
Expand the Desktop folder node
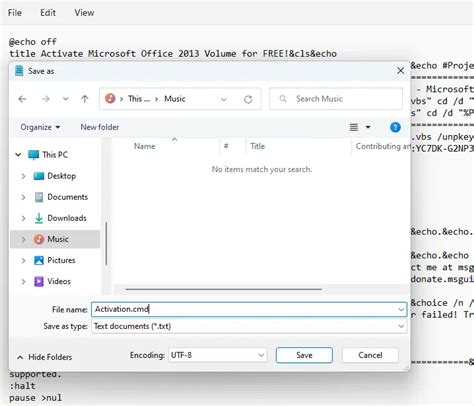(23, 176)
